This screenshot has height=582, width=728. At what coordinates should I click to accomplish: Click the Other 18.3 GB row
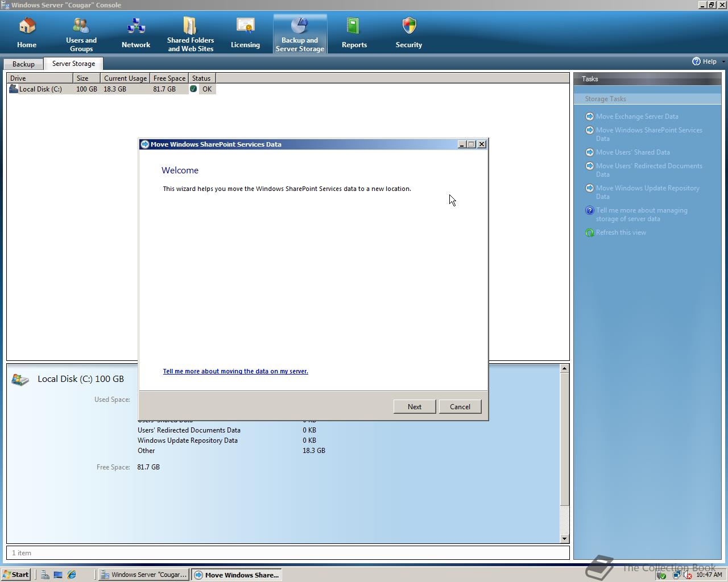(x=231, y=451)
